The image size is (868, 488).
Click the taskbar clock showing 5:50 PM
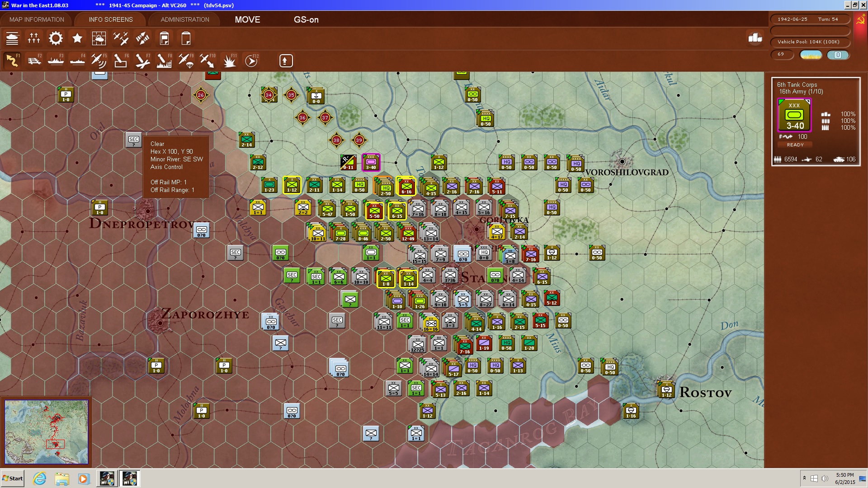845,479
